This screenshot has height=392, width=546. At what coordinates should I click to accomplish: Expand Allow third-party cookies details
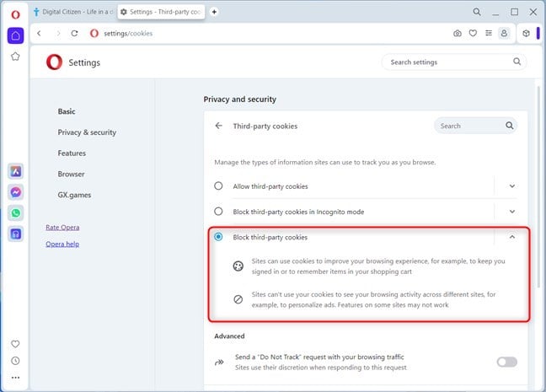(x=512, y=186)
